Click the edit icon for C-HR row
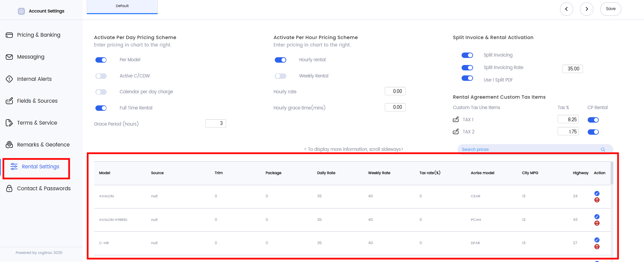The height and width of the screenshot is (262, 644). click(x=597, y=240)
